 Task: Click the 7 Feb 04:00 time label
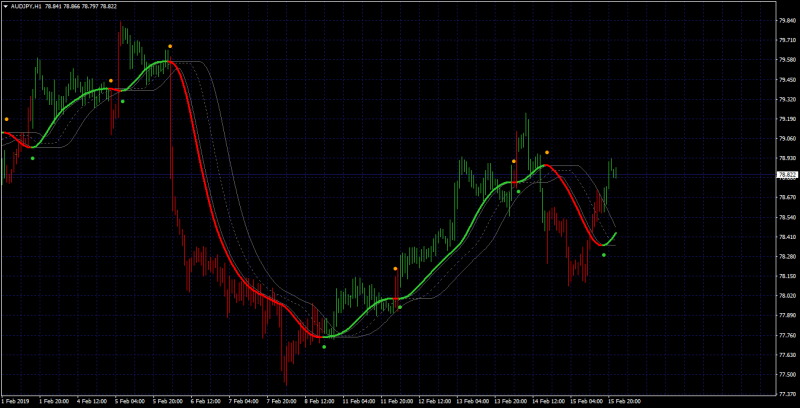pos(244,401)
